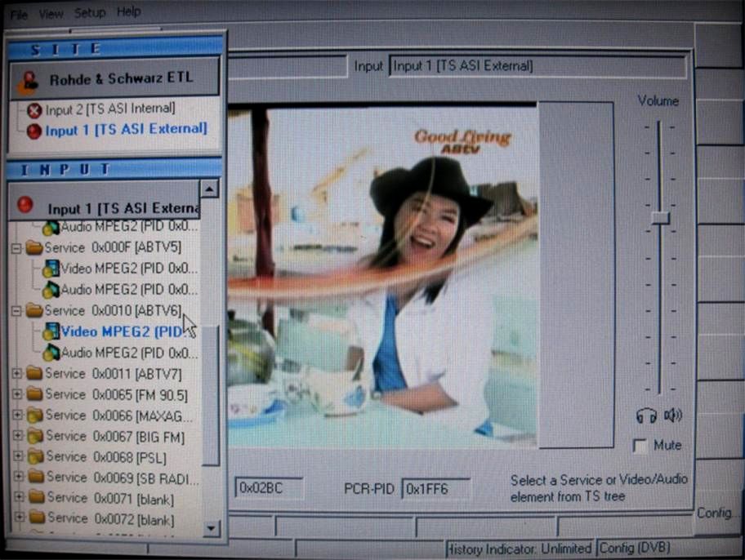Enable the Mute checkbox
Screen dimensions: 745x560
(x=641, y=446)
